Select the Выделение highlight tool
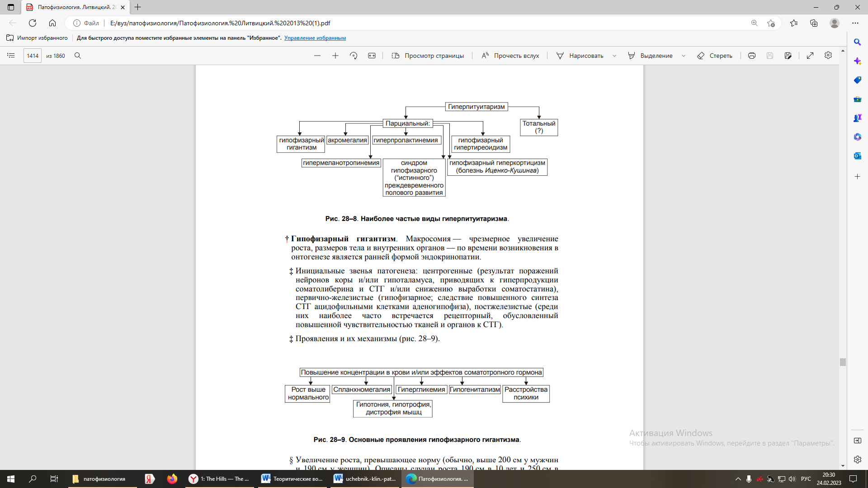The image size is (868, 488). pos(650,56)
